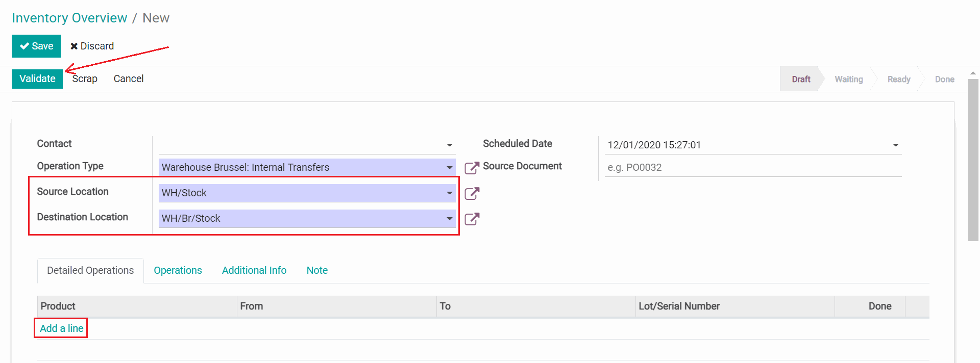Open the Scheduled Date picker dropdown
Screen dimensions: 980x363
895,145
